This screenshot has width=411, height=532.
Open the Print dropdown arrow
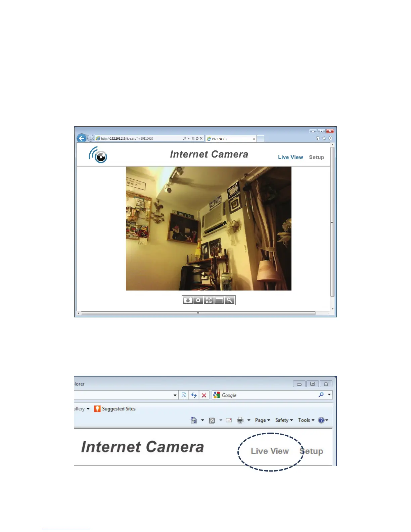pos(249,420)
